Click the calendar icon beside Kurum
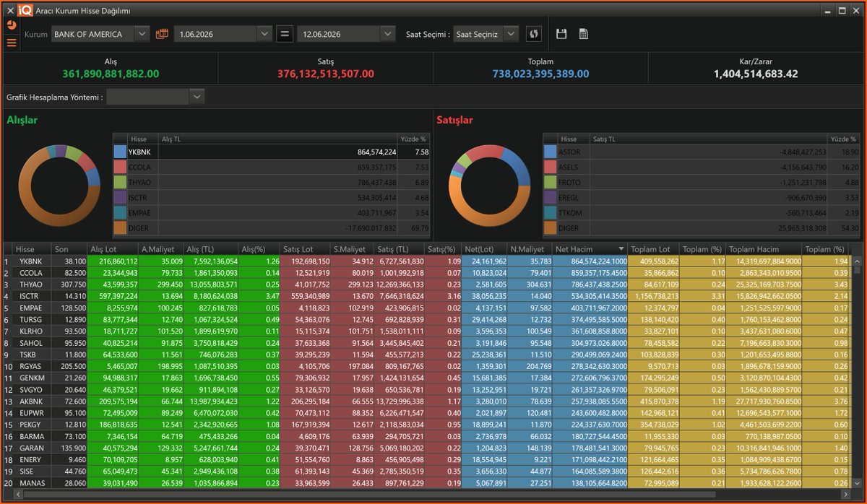Viewport: 867px width, 504px height. coord(162,34)
